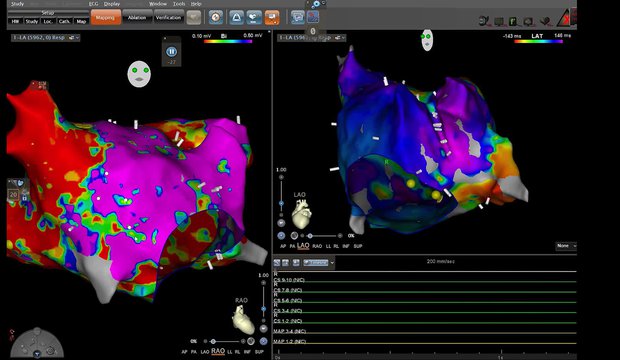The width and height of the screenshot is (620, 360).
Task: Select AP view in left map
Action: [x=184, y=352]
